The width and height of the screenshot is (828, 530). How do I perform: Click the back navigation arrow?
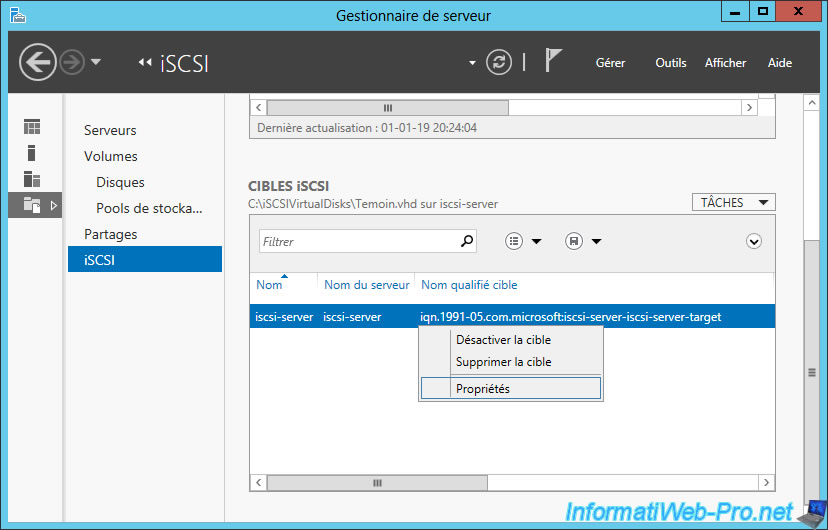click(38, 63)
